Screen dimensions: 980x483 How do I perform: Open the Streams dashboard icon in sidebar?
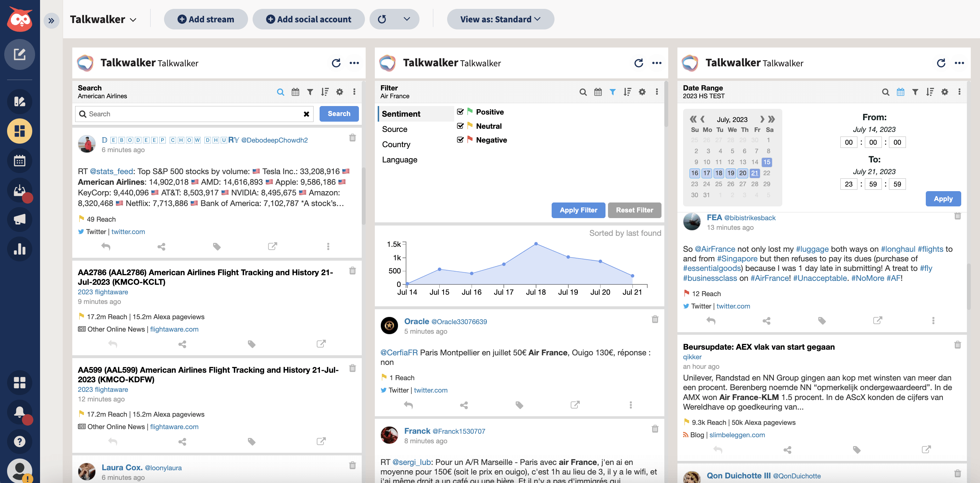(19, 131)
